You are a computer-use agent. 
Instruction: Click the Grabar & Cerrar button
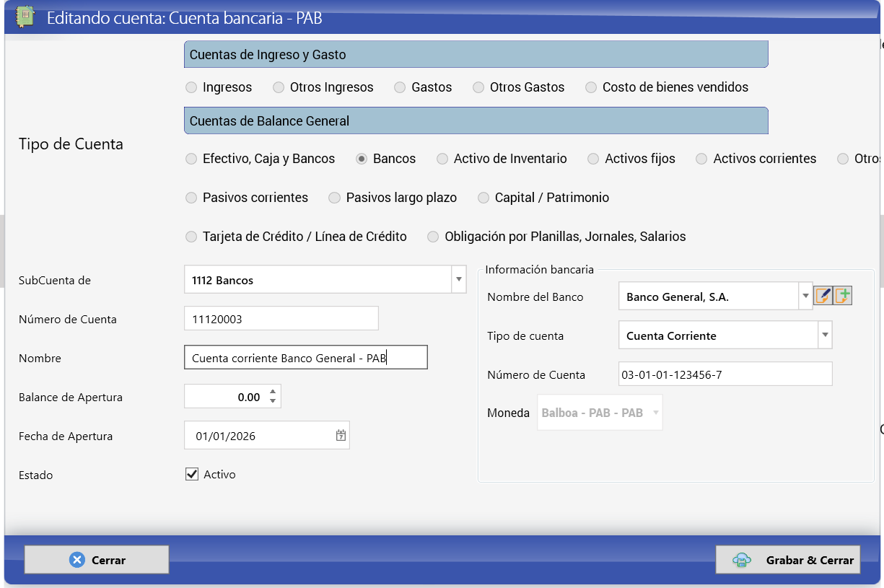(x=788, y=560)
